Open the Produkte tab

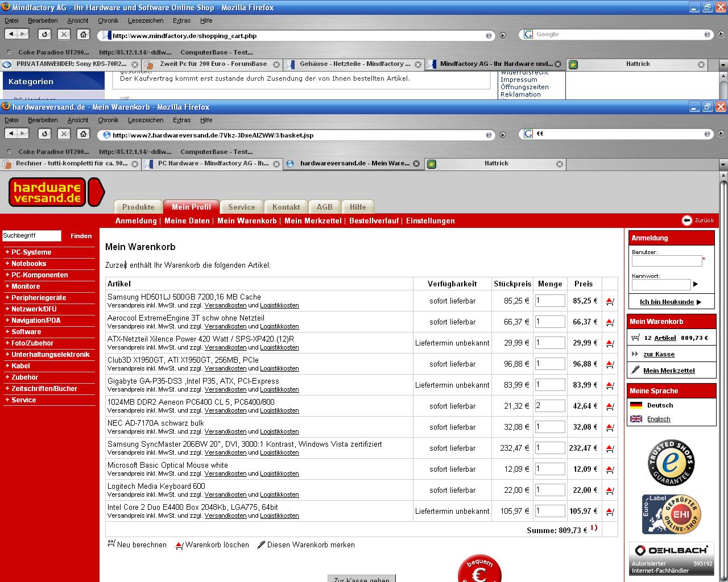(x=138, y=207)
